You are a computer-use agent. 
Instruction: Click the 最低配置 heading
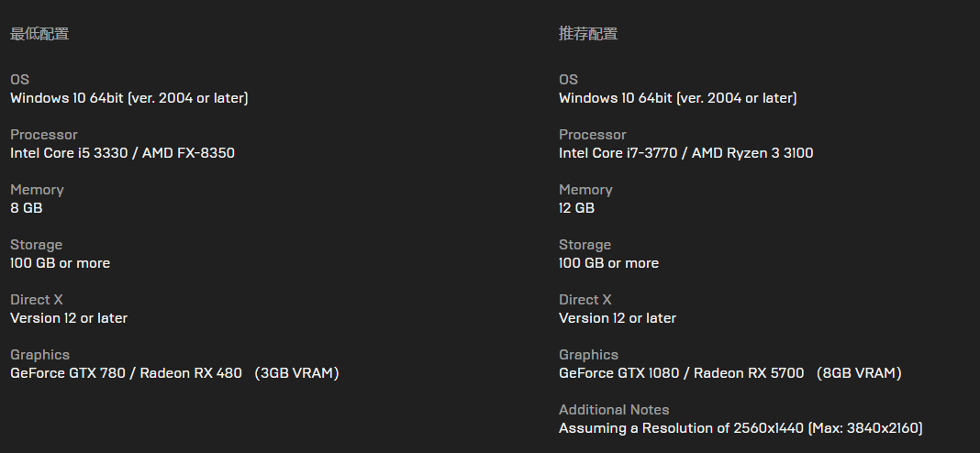(39, 34)
